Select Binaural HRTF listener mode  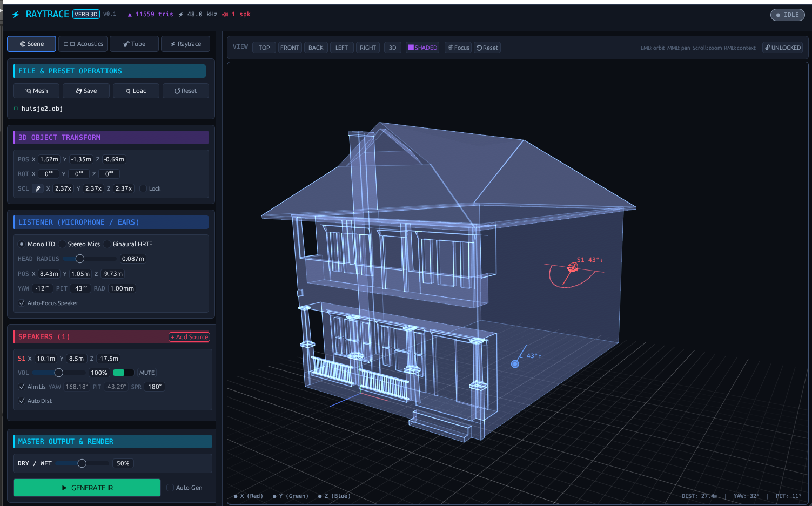pos(107,244)
